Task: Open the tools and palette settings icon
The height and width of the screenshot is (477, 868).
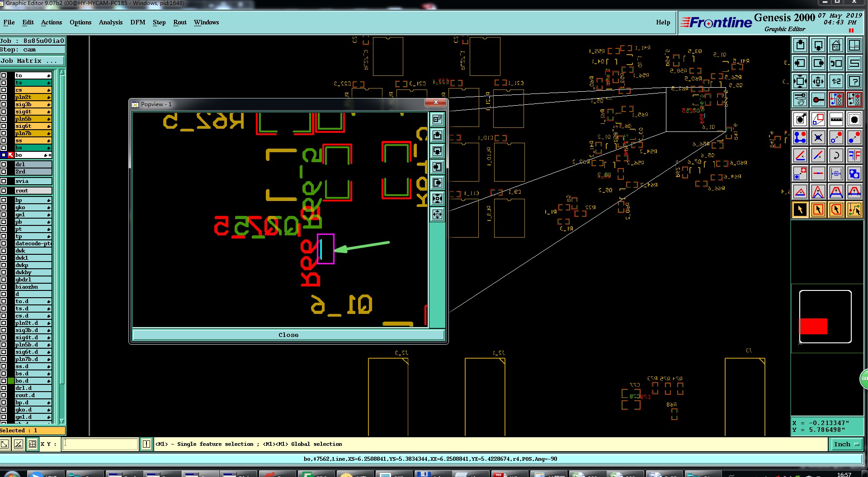Action: coord(800,99)
